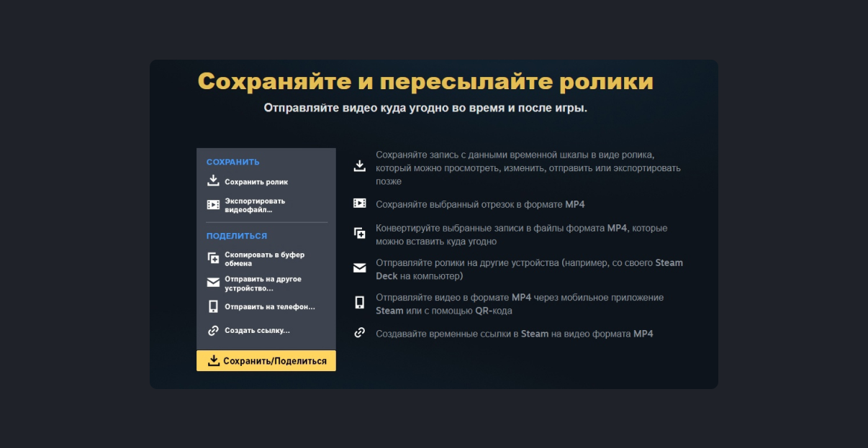Click the chain link icon beside the temporary links description
The height and width of the screenshot is (448, 868).
pyautogui.click(x=360, y=333)
